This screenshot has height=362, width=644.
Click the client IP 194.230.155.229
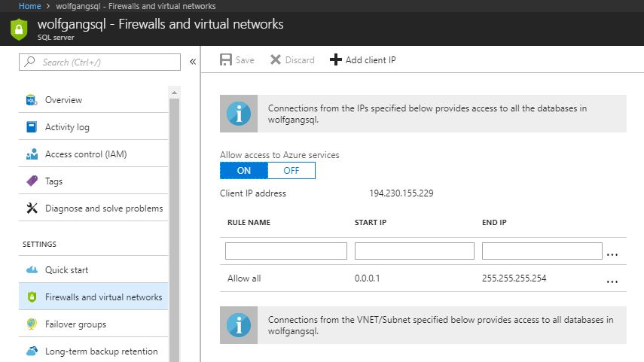coord(401,193)
